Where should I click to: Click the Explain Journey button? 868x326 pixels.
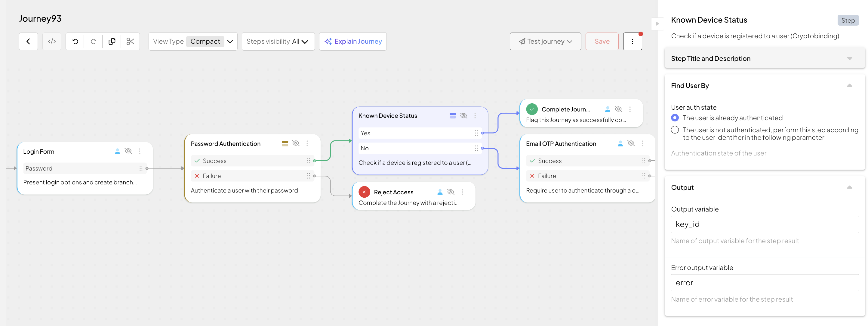point(353,42)
